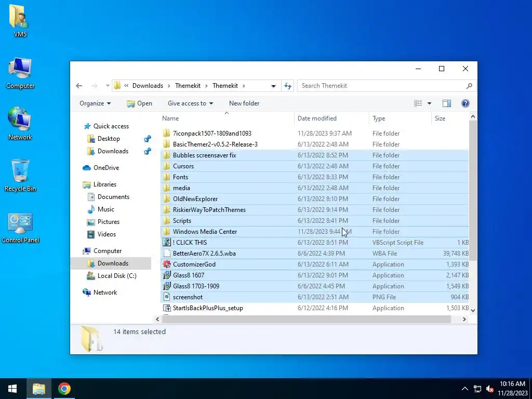Select the Windows Media Center folder

click(x=205, y=232)
